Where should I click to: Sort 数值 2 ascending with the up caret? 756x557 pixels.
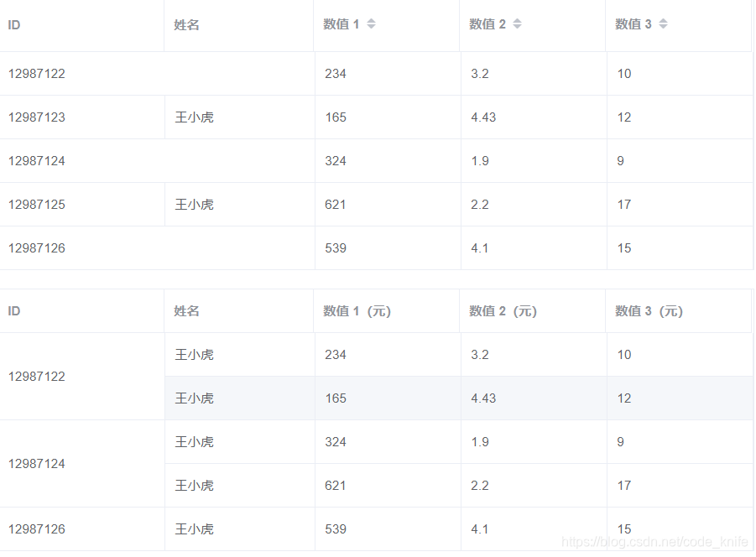(518, 21)
